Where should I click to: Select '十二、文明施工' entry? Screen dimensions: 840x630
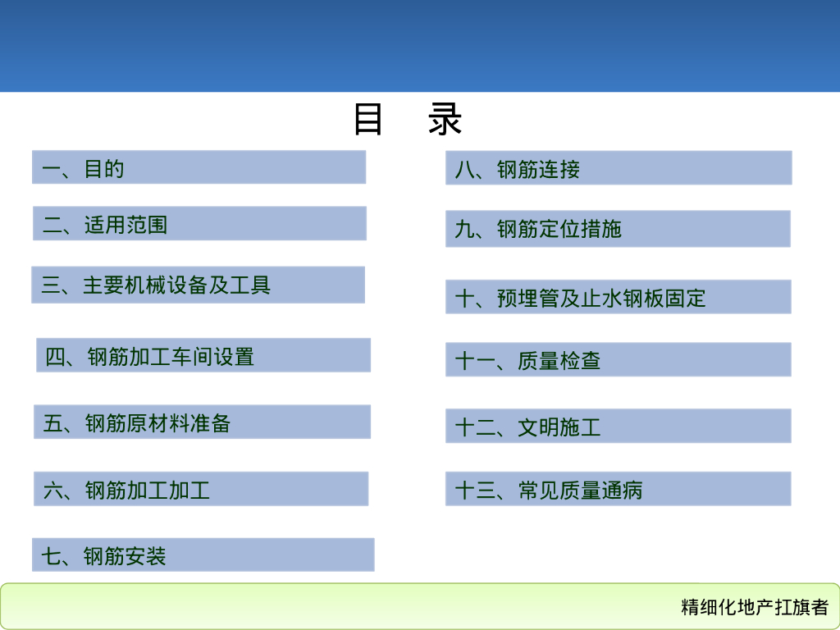[619, 426]
